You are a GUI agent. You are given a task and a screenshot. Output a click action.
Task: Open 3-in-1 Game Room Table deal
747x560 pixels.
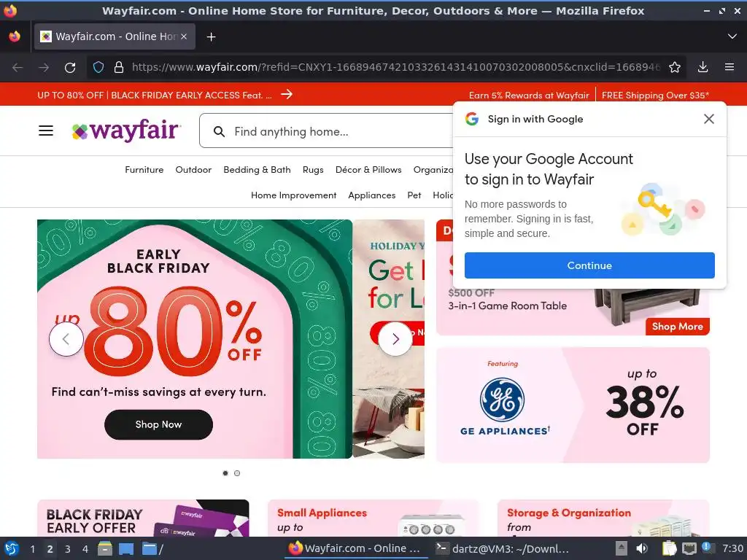(x=508, y=306)
